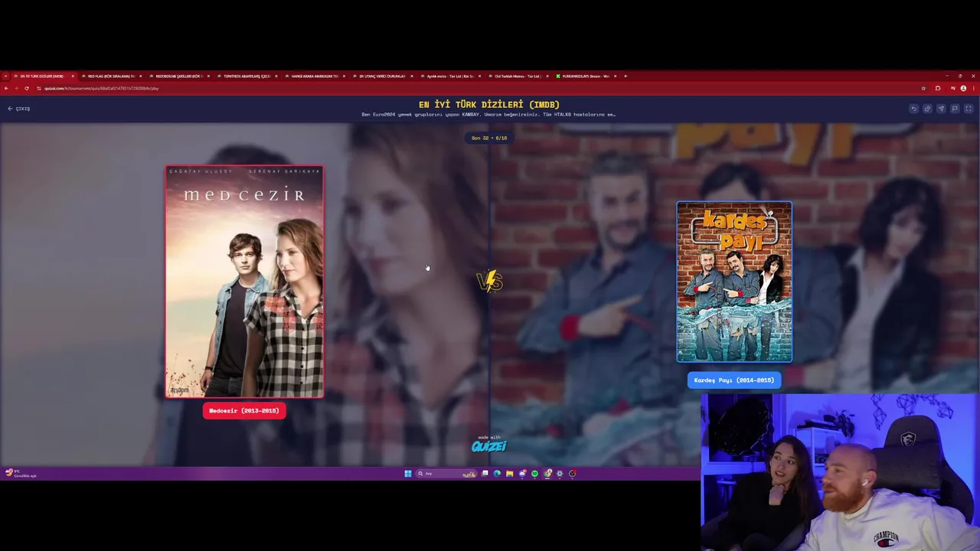Report the quiz with flag icon
980x551 pixels.
[955, 109]
